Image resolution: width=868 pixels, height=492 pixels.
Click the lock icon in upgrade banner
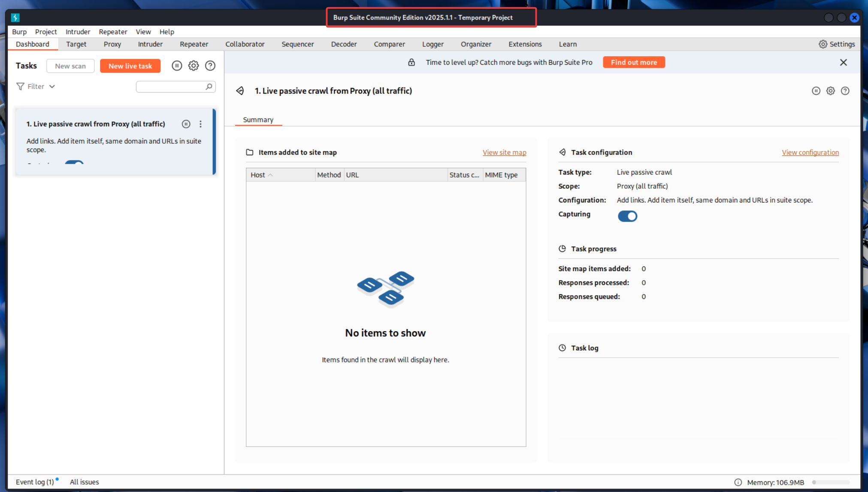411,62
